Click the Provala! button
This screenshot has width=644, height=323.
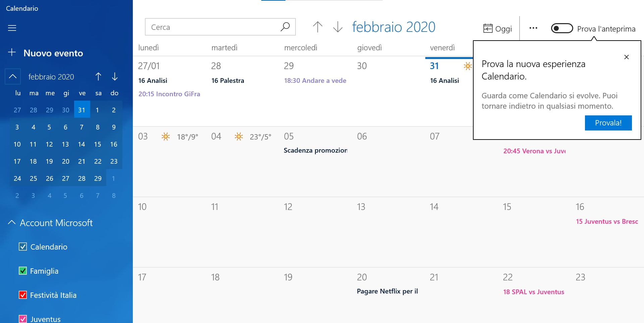[x=608, y=123]
